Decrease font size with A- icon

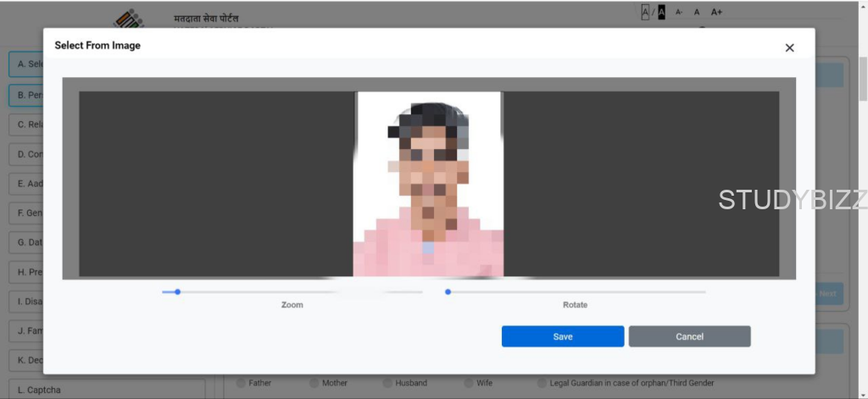pyautogui.click(x=679, y=12)
